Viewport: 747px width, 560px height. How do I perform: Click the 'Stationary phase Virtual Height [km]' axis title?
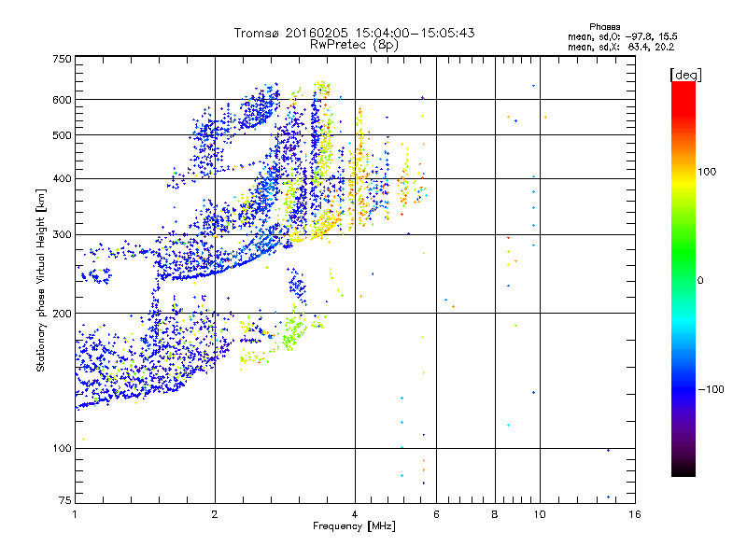[41, 281]
